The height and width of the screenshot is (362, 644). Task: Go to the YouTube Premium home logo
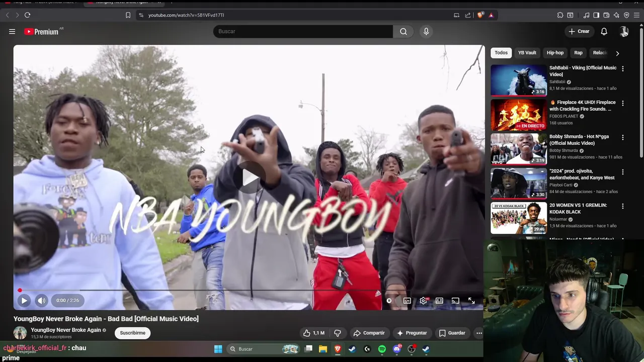(x=41, y=32)
